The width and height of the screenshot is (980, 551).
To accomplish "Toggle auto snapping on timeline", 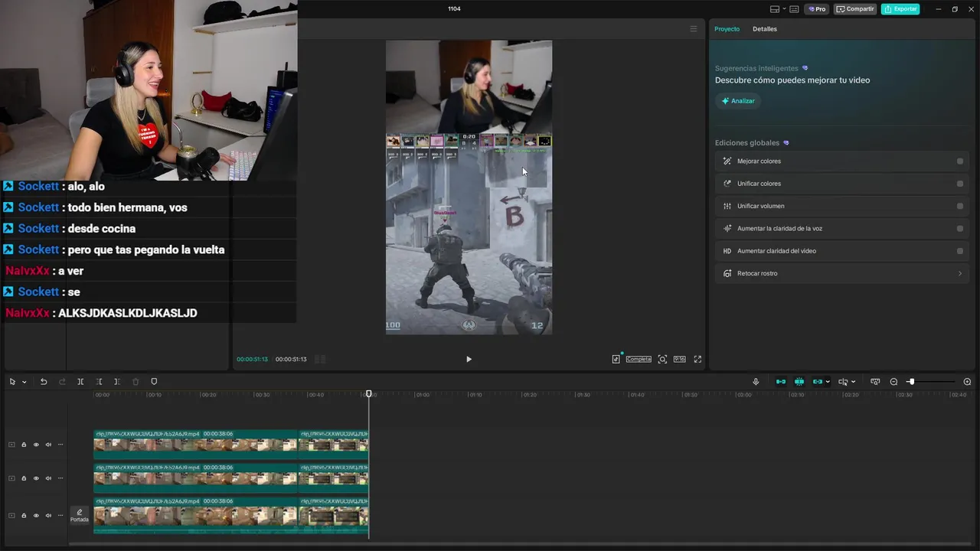I will pos(799,382).
